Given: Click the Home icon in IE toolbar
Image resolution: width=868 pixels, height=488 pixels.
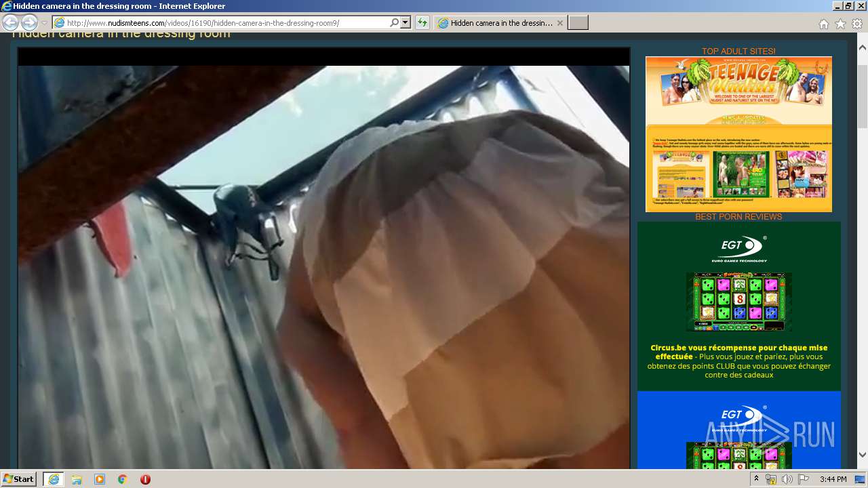Looking at the screenshot, I should 823,24.
